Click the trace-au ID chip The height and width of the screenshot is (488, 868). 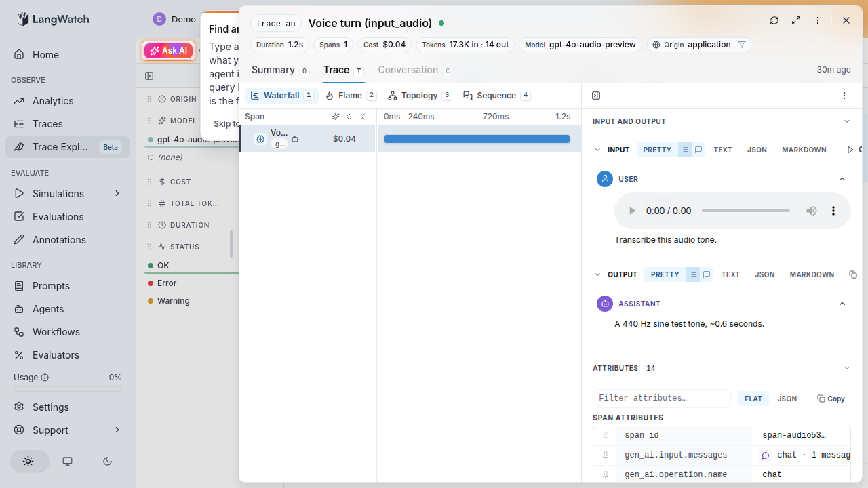(x=276, y=24)
